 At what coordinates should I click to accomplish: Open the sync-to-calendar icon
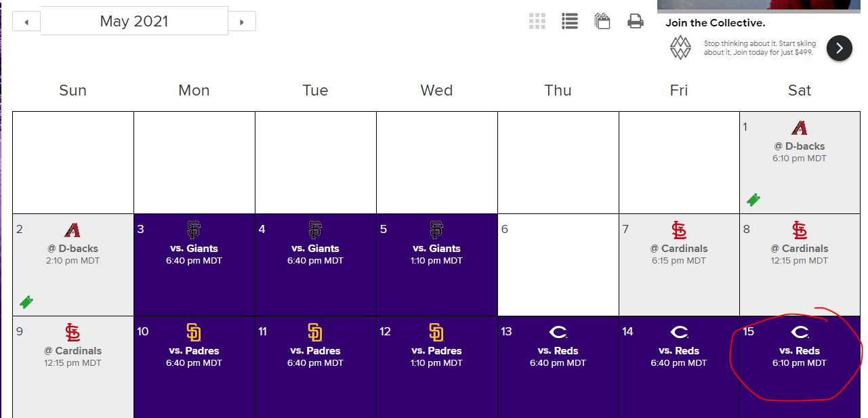pyautogui.click(x=602, y=21)
